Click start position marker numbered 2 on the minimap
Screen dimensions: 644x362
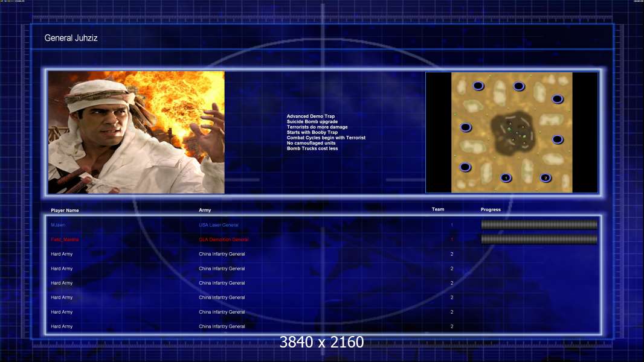click(x=546, y=178)
